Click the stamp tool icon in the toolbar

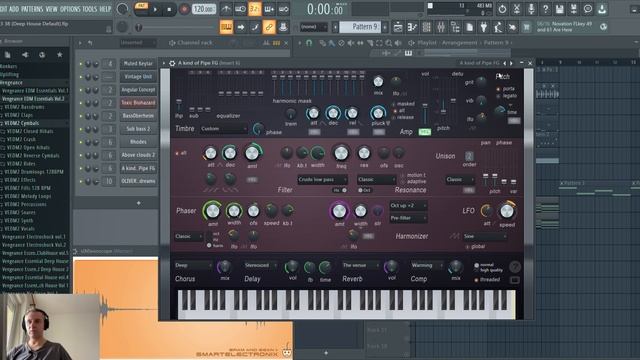pyautogui.click(x=283, y=27)
